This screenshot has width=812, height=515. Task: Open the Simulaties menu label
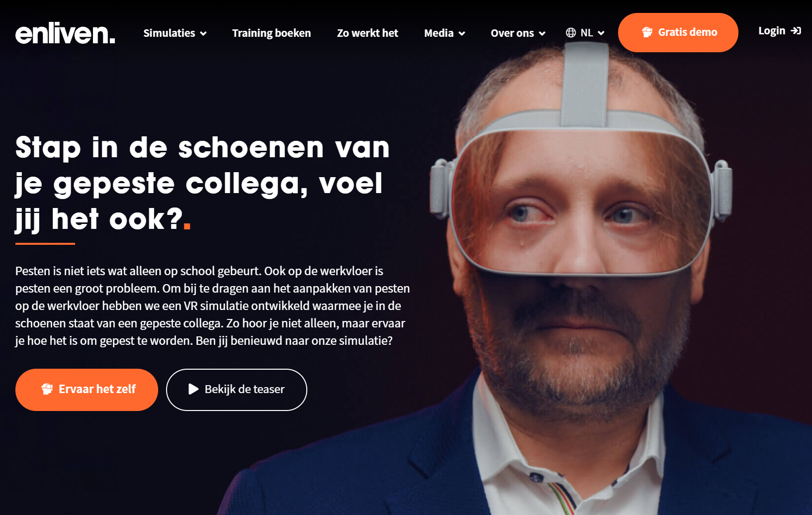coord(169,33)
